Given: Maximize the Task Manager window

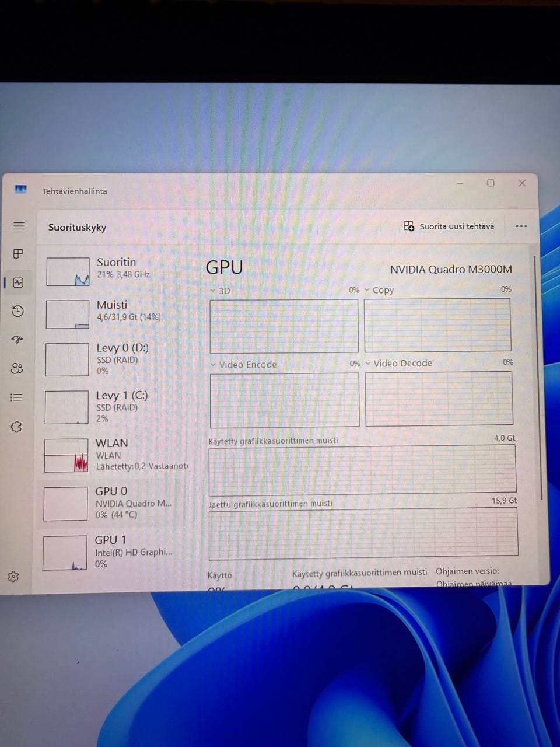Looking at the screenshot, I should coord(491,183).
